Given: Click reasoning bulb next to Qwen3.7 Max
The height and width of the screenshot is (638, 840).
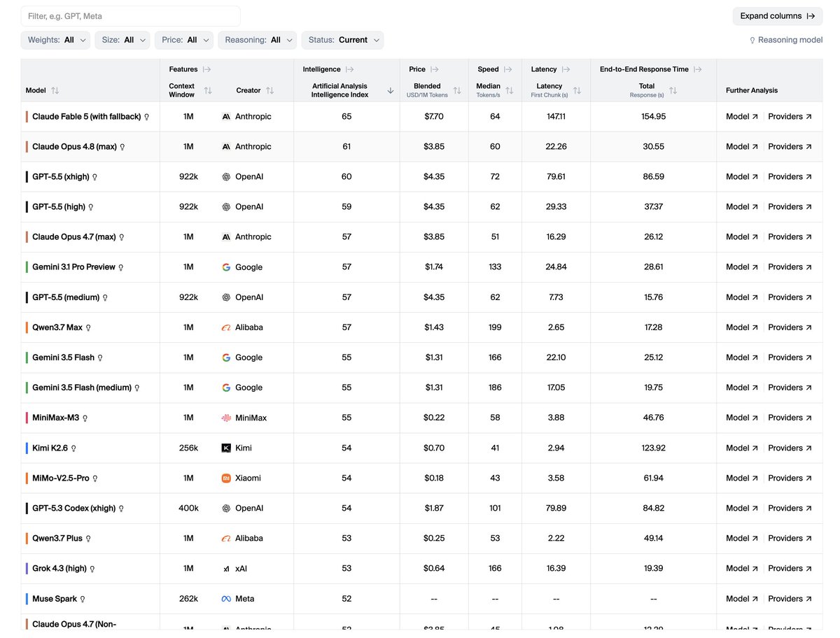Looking at the screenshot, I should pyautogui.click(x=88, y=327).
